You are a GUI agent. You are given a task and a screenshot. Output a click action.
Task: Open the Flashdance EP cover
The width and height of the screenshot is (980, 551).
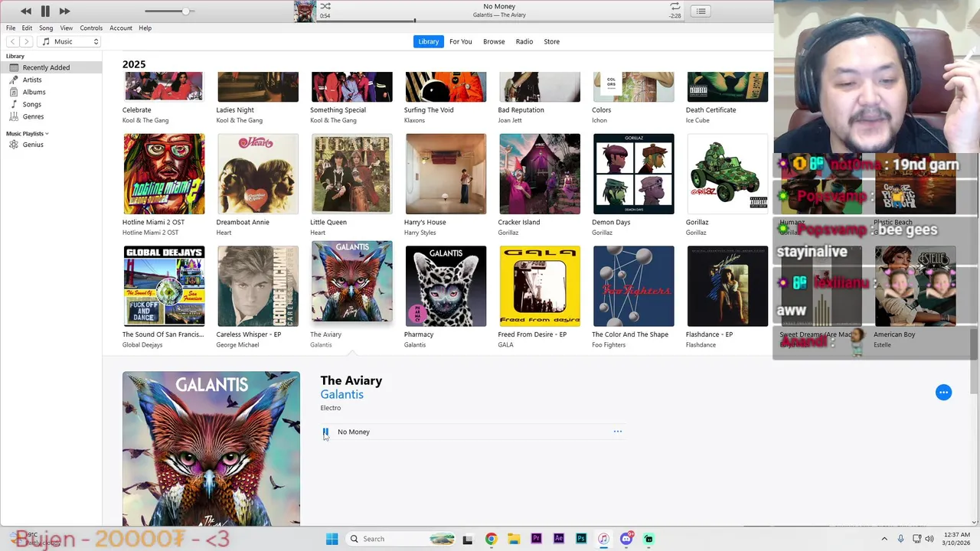click(x=727, y=285)
